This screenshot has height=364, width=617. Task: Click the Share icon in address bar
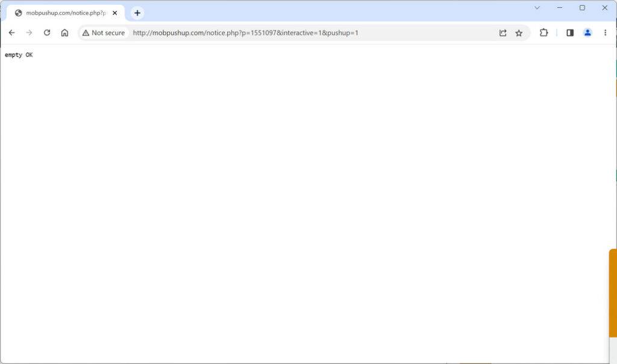(503, 33)
